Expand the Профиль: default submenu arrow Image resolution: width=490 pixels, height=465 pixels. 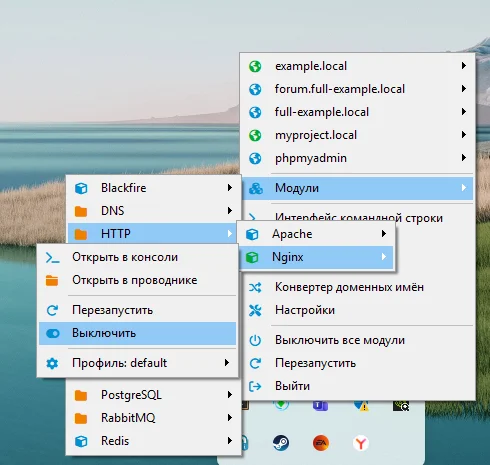[x=227, y=363]
